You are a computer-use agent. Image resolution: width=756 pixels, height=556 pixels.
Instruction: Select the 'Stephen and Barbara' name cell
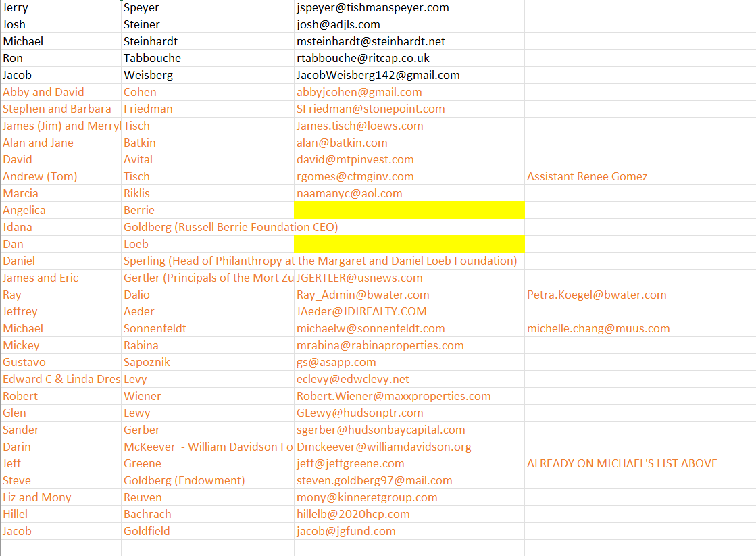57,109
